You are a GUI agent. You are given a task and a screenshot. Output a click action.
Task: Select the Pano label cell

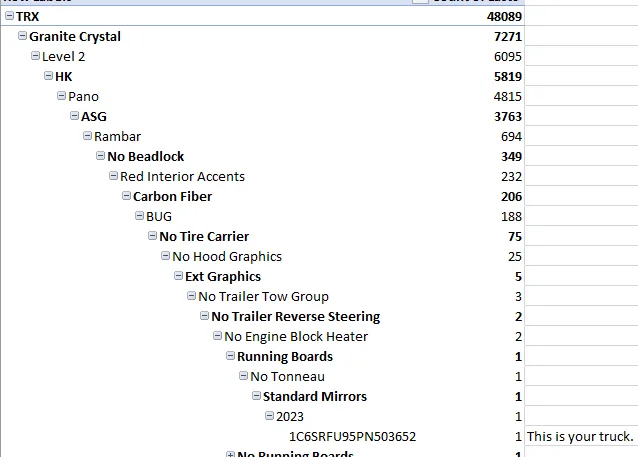(x=83, y=96)
